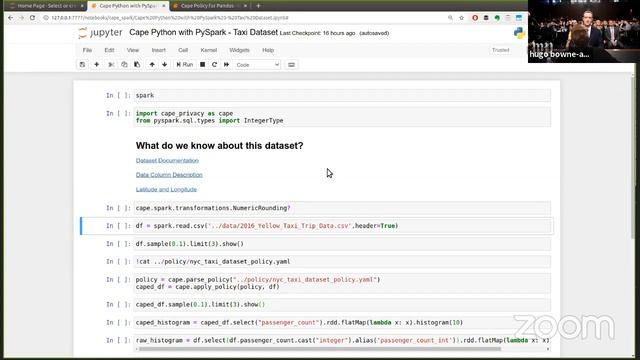
Task: Cut selected cell with scissors icon
Action: point(111,64)
